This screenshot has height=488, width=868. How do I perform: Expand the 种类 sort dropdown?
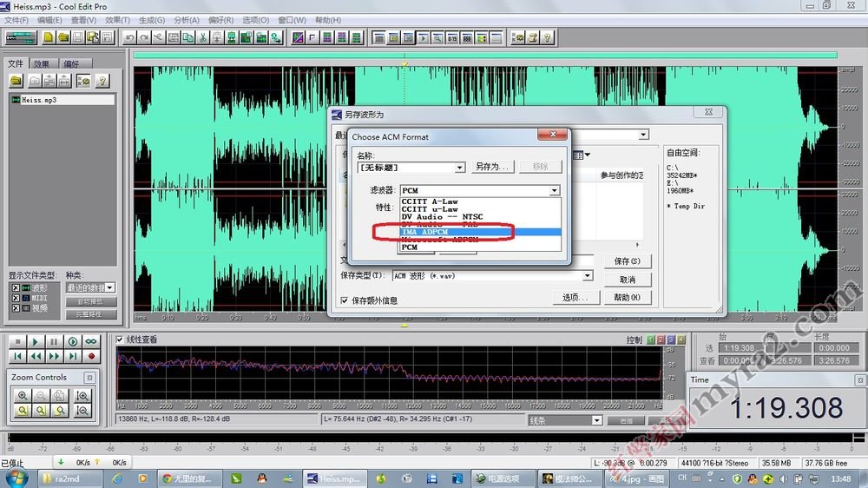click(x=110, y=287)
